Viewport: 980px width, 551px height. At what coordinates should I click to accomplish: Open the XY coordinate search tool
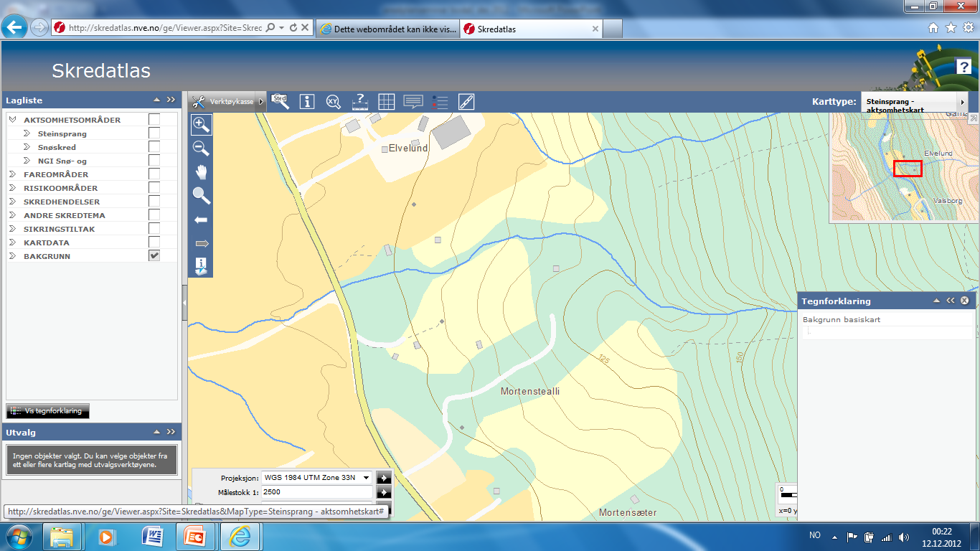334,102
